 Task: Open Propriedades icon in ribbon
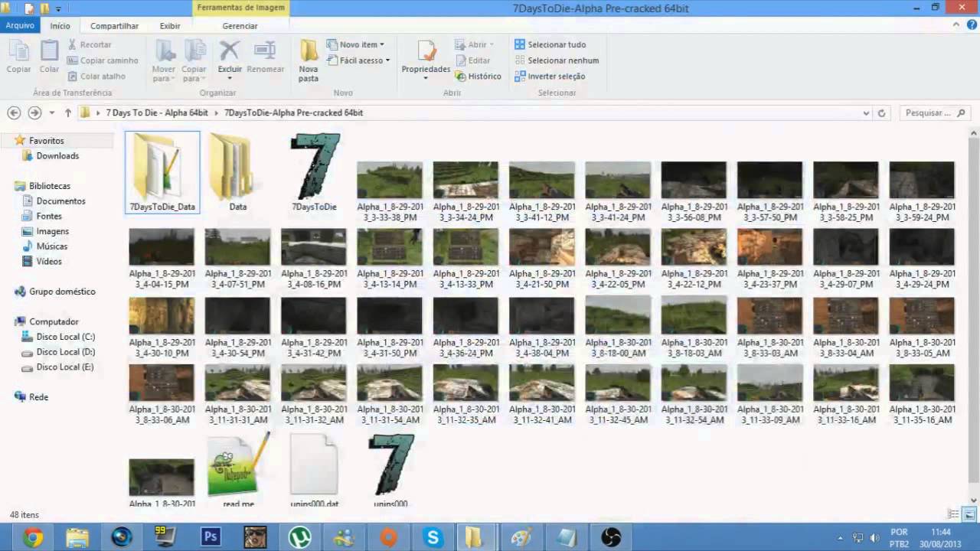coord(426,52)
